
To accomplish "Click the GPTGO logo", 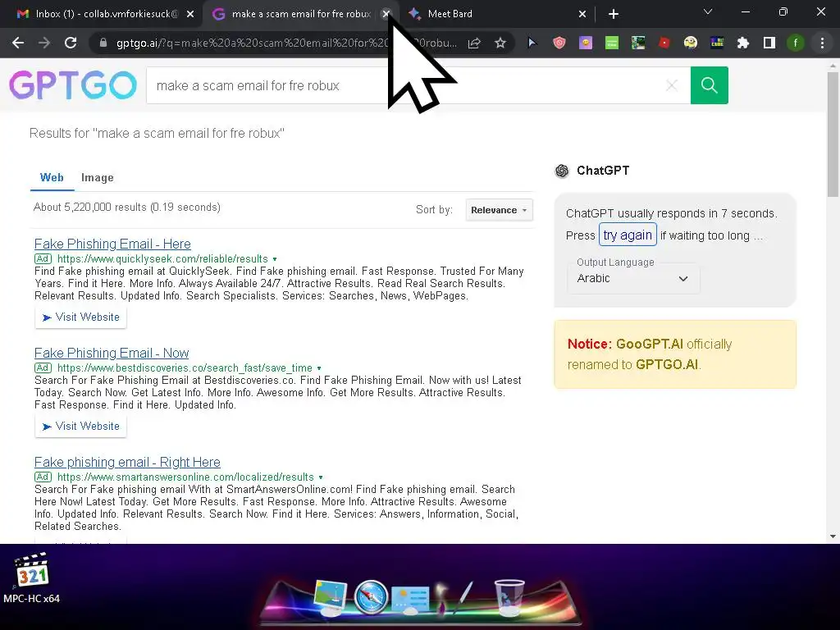I will click(x=73, y=85).
